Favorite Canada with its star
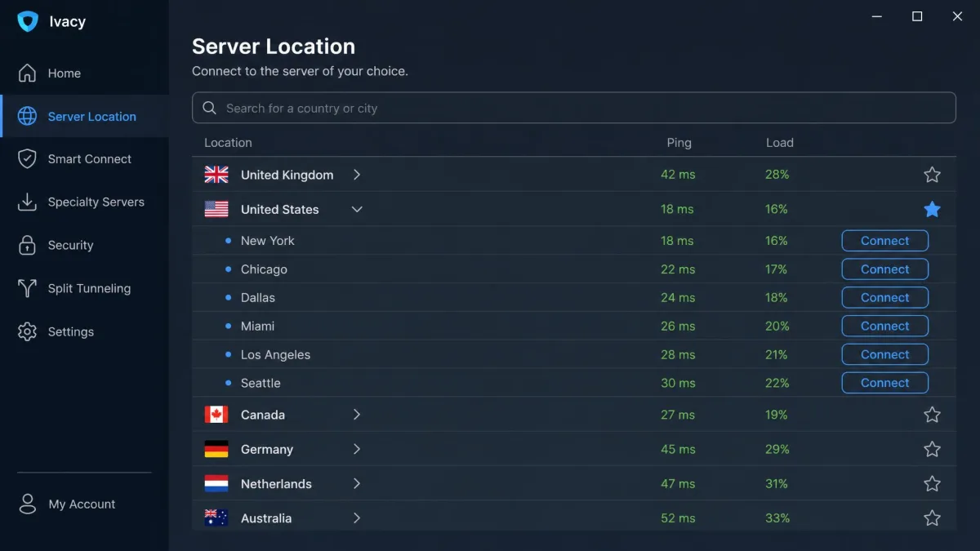This screenshot has height=551, width=980. point(932,415)
